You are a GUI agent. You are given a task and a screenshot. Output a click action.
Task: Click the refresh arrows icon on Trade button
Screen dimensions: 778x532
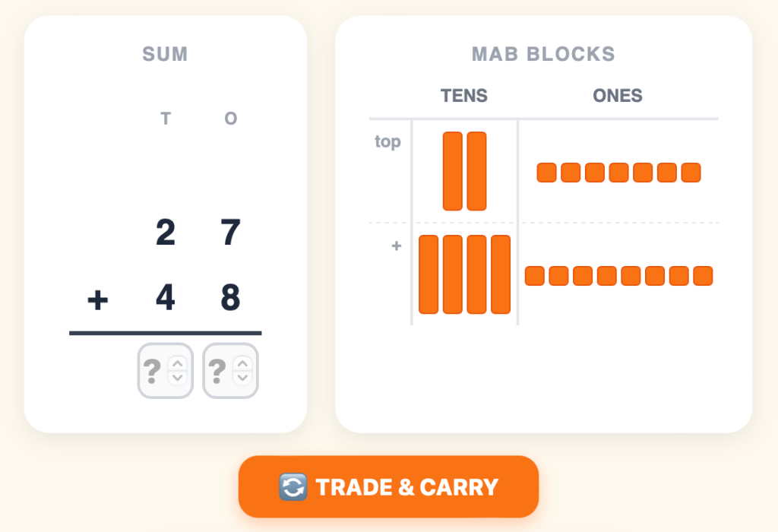coord(293,487)
